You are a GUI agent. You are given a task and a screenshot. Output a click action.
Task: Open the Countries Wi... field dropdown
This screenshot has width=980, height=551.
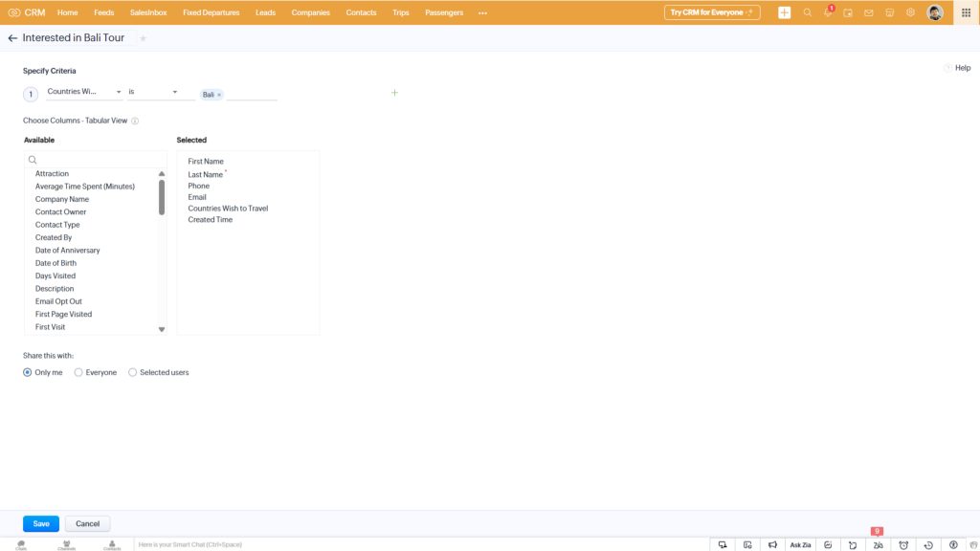point(84,92)
